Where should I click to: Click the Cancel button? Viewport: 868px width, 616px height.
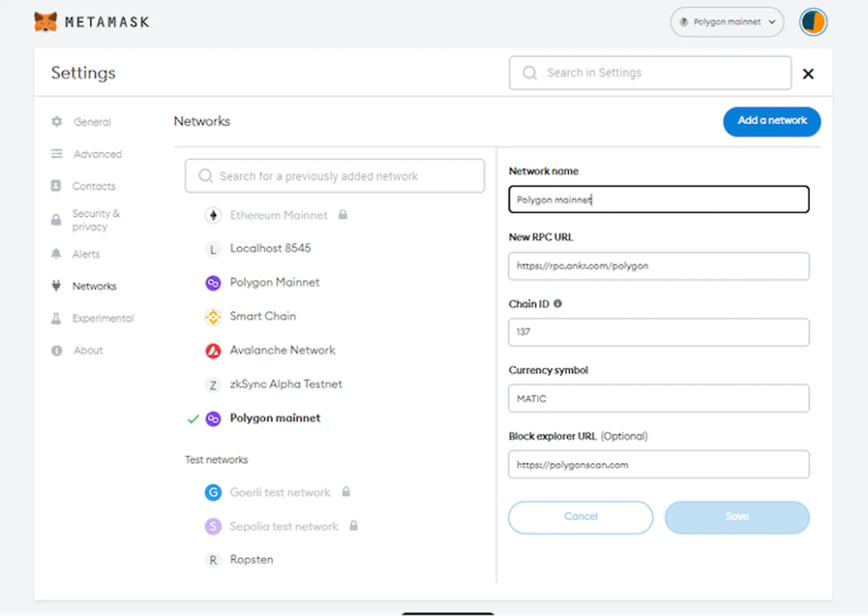point(580,517)
